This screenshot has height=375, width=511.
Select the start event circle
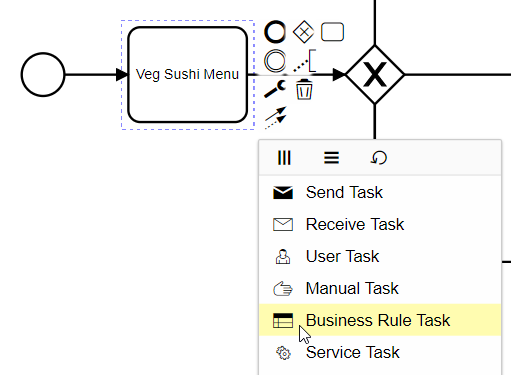(x=43, y=75)
